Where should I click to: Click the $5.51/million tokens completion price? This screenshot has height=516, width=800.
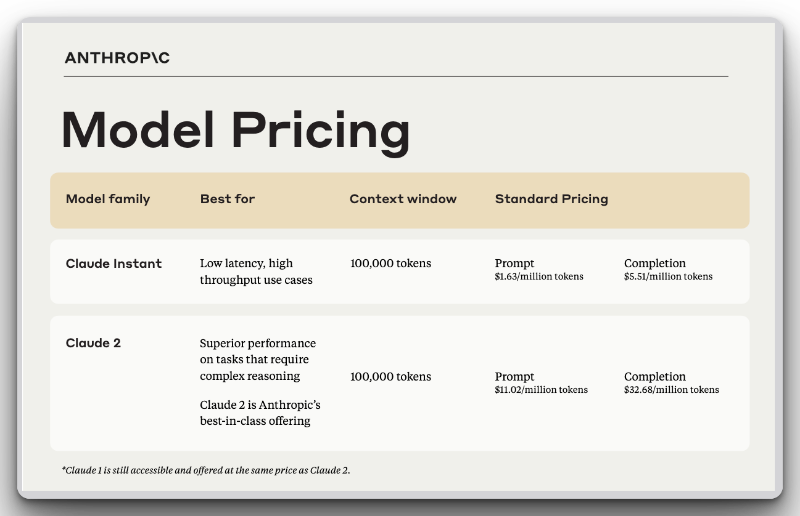tap(668, 277)
